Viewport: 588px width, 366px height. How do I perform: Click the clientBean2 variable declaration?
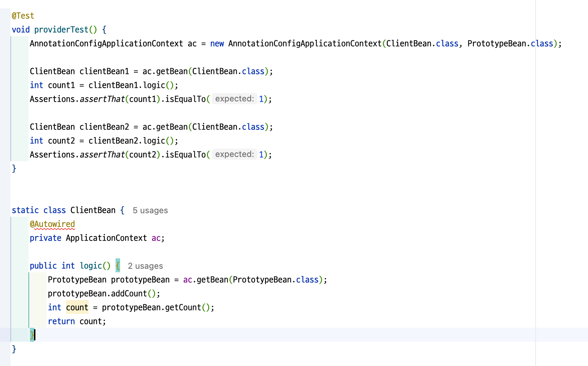104,127
